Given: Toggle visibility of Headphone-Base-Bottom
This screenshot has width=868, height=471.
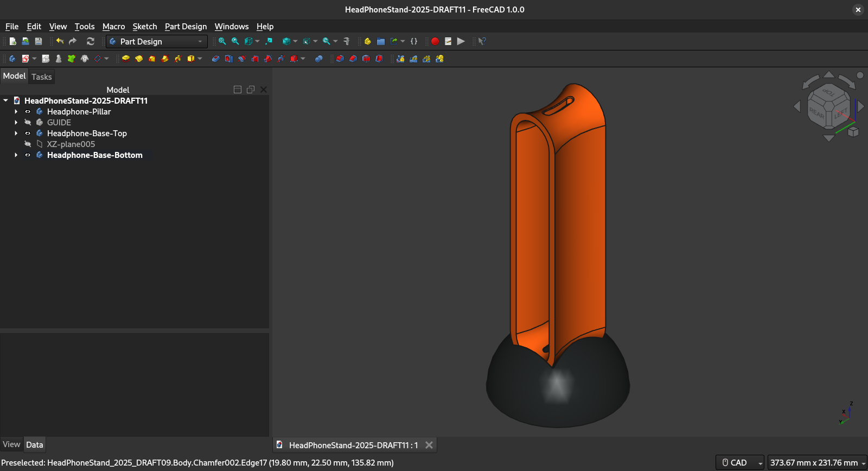Looking at the screenshot, I should point(28,155).
